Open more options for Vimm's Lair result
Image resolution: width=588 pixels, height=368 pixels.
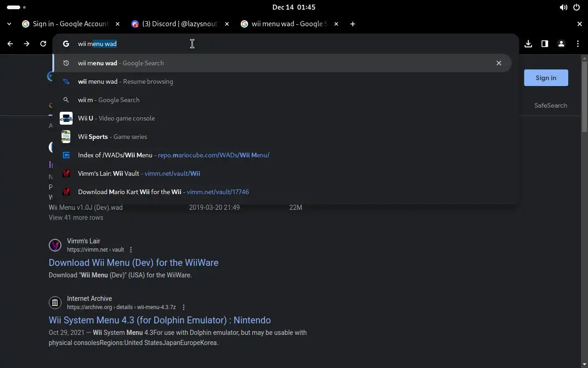pyautogui.click(x=131, y=250)
